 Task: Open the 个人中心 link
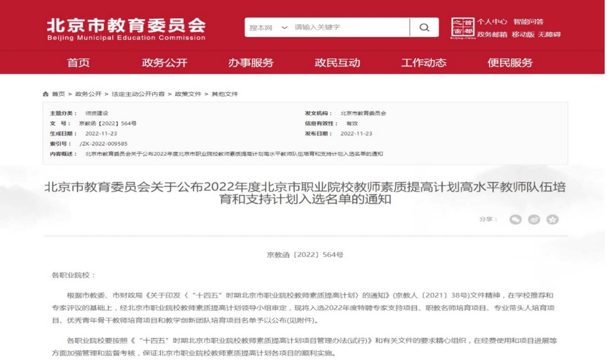pos(492,22)
